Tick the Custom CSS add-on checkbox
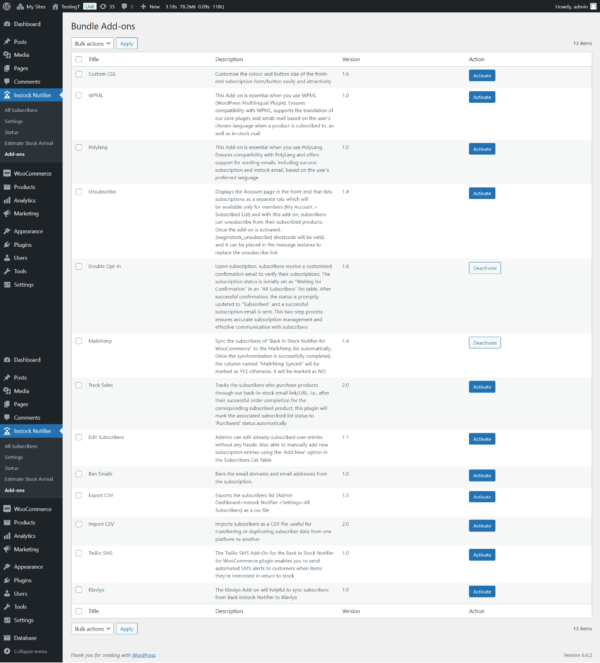Viewport: 600px width, 663px height. point(79,74)
